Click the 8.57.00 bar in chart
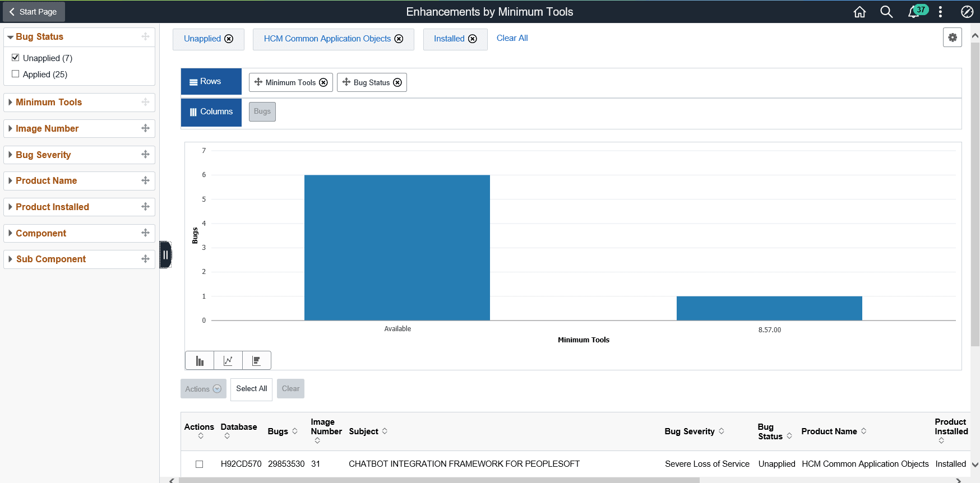The image size is (980, 483). tap(769, 308)
